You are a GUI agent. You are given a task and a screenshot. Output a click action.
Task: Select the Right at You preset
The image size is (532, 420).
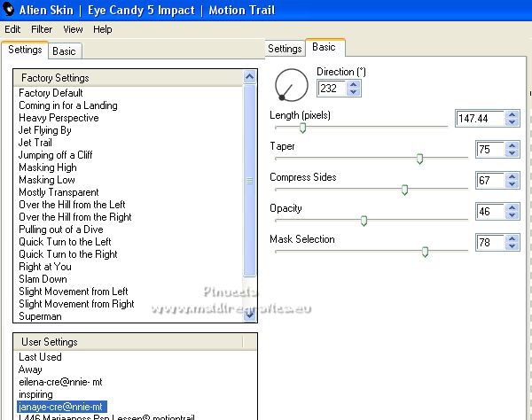(x=45, y=267)
